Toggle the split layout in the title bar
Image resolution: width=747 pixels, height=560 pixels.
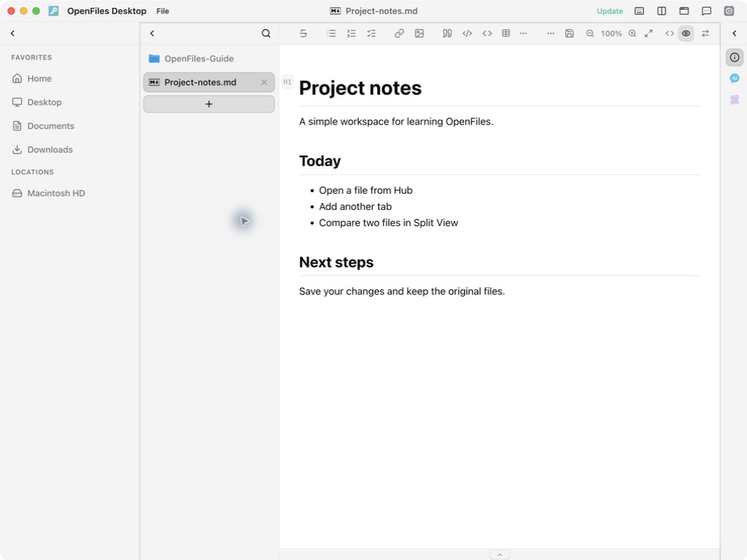(662, 11)
